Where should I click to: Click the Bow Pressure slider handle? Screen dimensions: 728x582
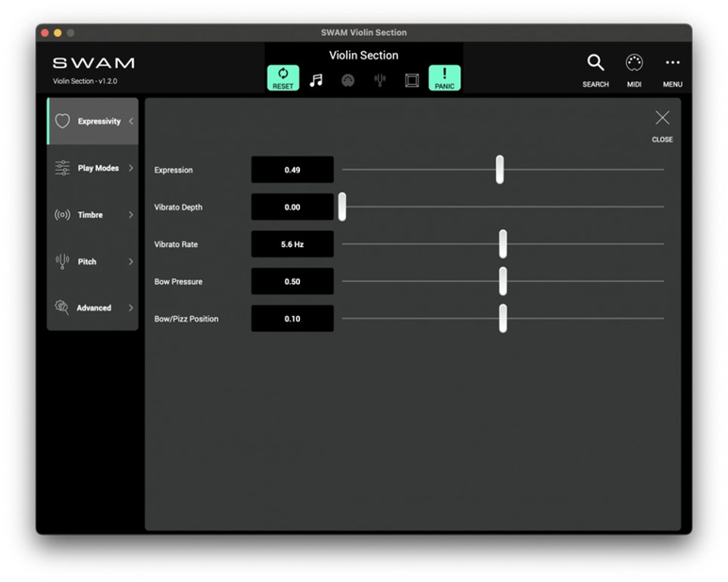coord(503,281)
